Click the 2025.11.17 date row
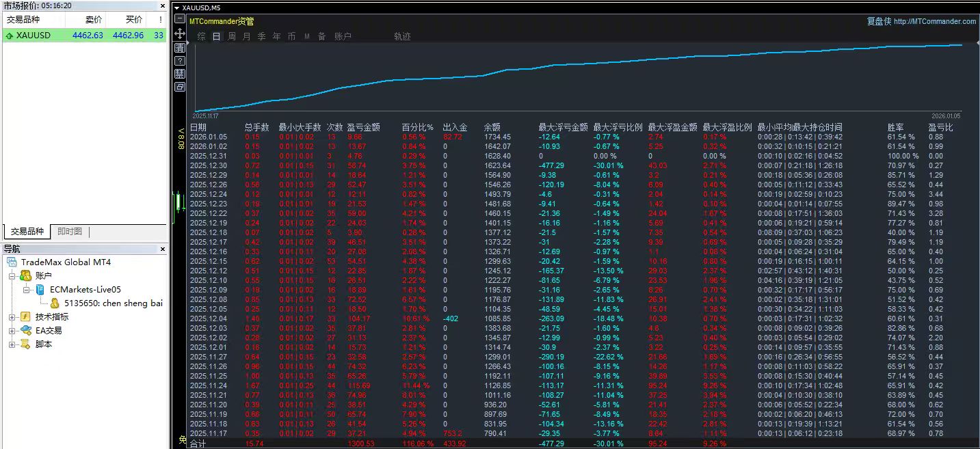This screenshot has height=449, width=980. [x=208, y=433]
